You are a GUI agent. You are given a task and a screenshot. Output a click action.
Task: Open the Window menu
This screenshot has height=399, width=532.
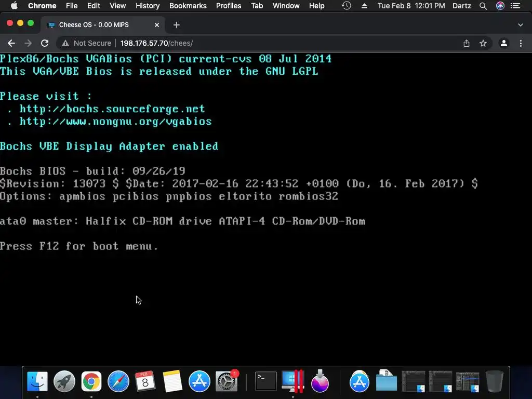point(286,6)
